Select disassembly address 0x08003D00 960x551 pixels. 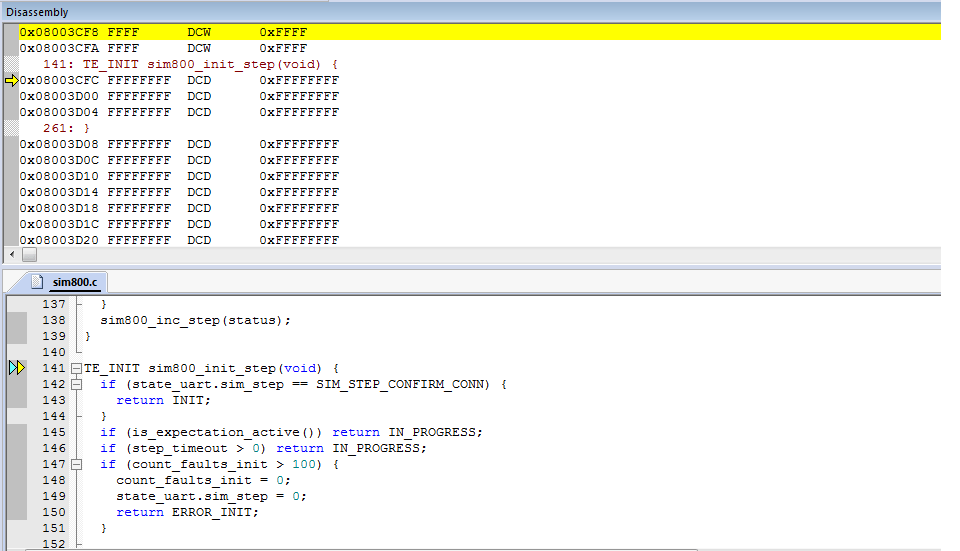(59, 96)
